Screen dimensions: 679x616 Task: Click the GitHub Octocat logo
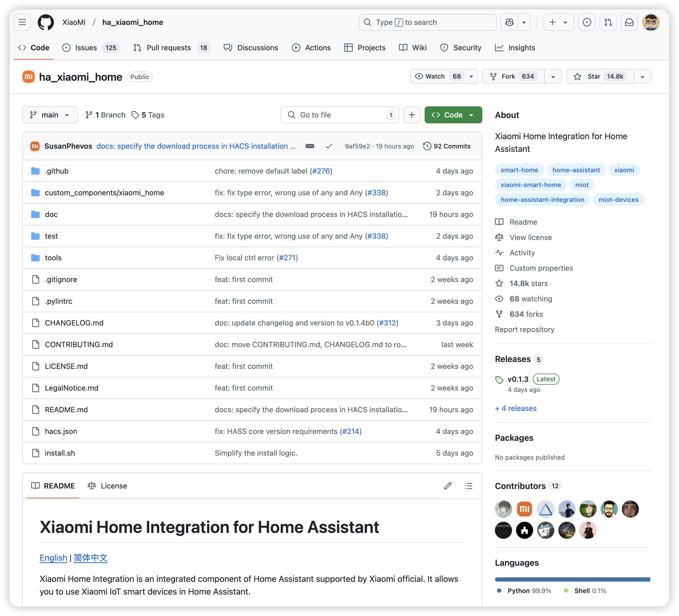(x=46, y=22)
